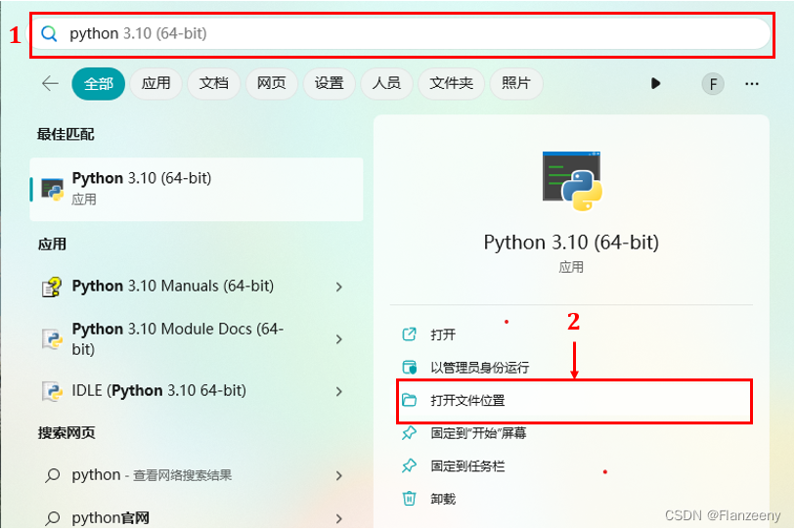The width and height of the screenshot is (796, 532).
Task: Click the search icon beside python官网
Action: [52, 518]
